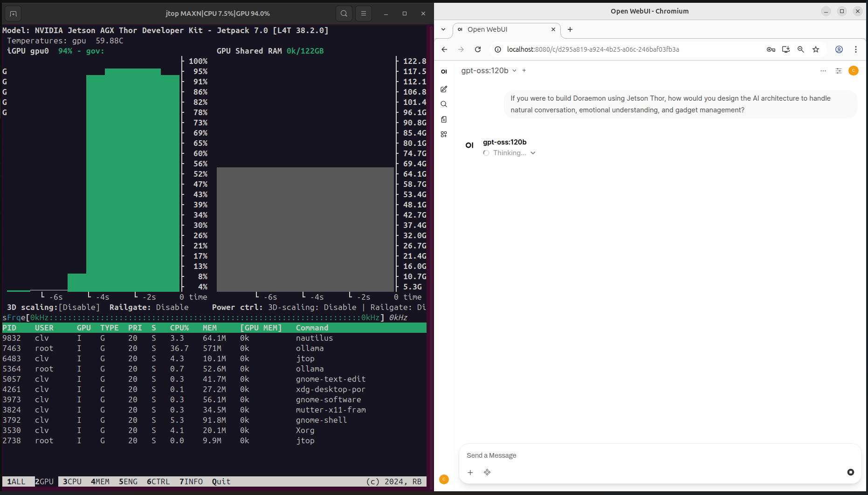Click Quit in the jtop bottom bar
Image resolution: width=868 pixels, height=495 pixels.
pyautogui.click(x=221, y=481)
